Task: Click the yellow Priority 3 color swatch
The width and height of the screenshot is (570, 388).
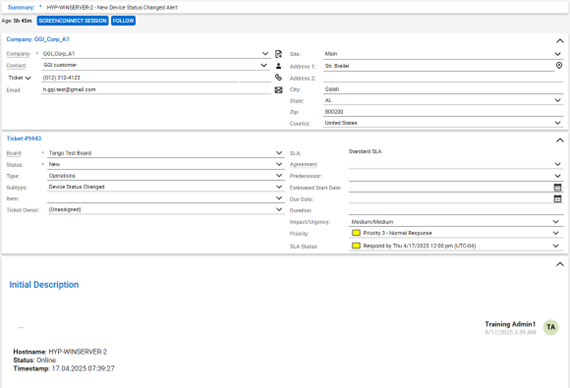Action: (356, 233)
